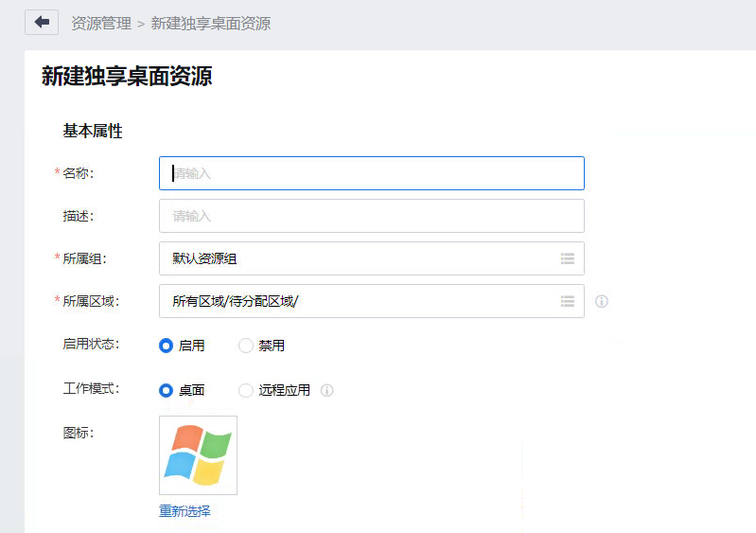Open the 所属区域 selector field
Image resolution: width=756 pixels, height=533 pixels.
(x=360, y=301)
